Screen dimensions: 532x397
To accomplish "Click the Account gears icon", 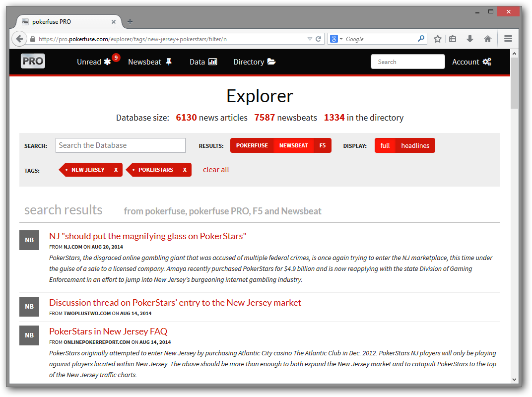I will (487, 62).
